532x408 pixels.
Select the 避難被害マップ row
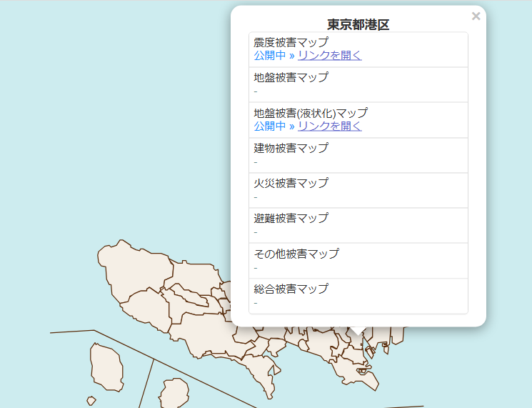358,225
